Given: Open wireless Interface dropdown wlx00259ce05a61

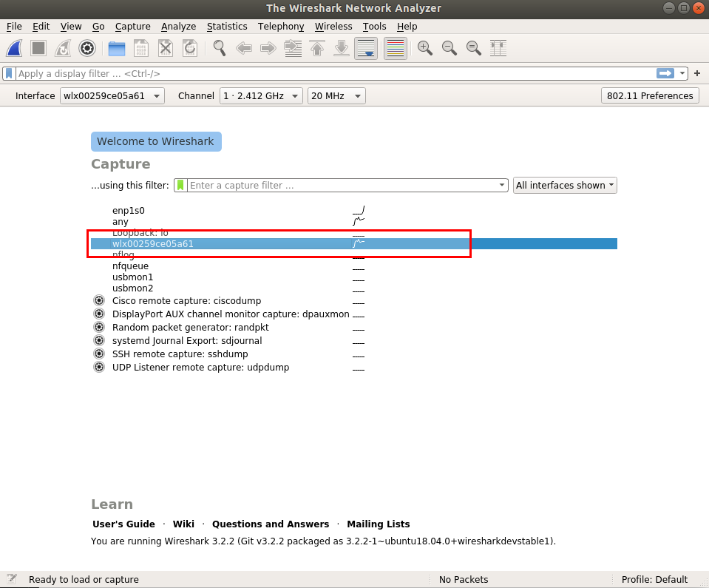Looking at the screenshot, I should point(112,96).
